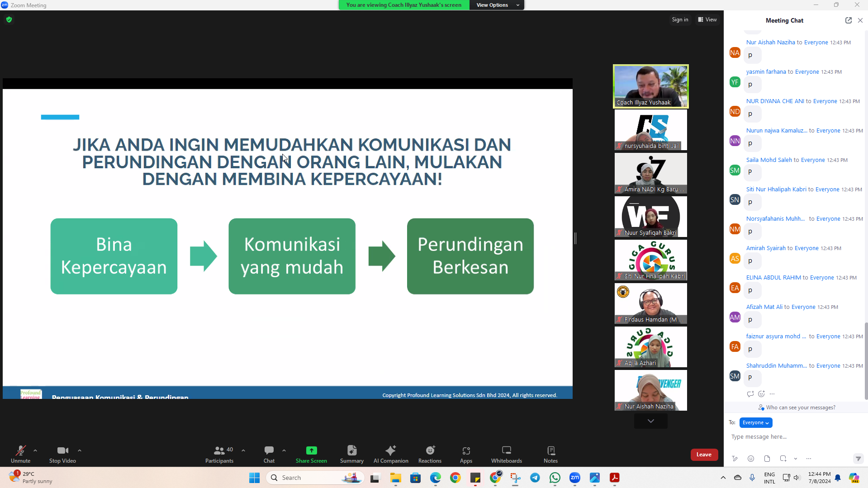Click the Sign in link
Image resolution: width=868 pixels, height=488 pixels.
coord(679,19)
